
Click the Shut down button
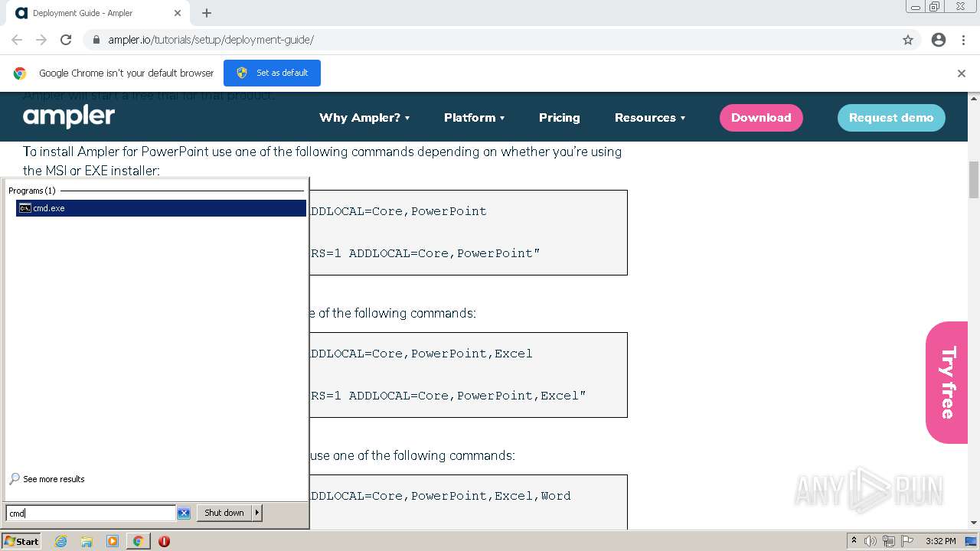coord(224,513)
